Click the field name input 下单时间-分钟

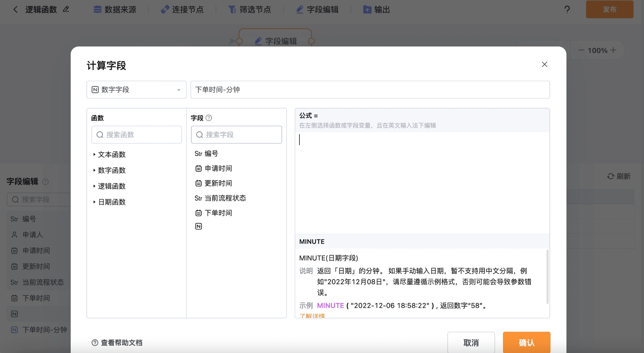click(x=370, y=90)
